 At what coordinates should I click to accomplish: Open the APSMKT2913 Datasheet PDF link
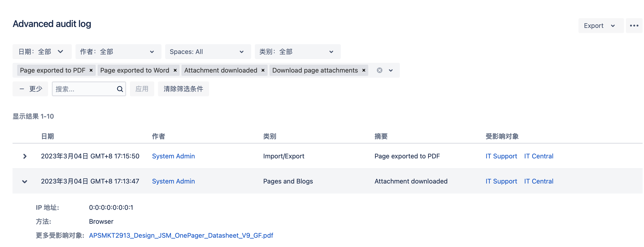point(181,236)
